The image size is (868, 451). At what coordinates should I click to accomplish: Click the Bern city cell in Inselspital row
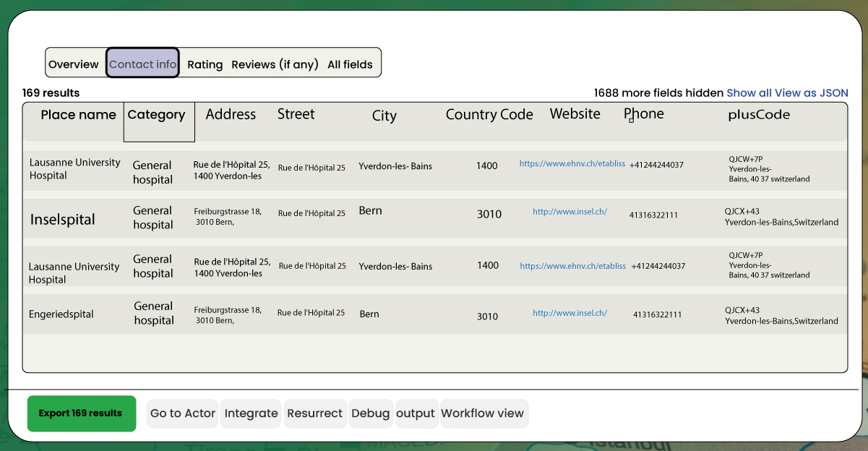(370, 211)
